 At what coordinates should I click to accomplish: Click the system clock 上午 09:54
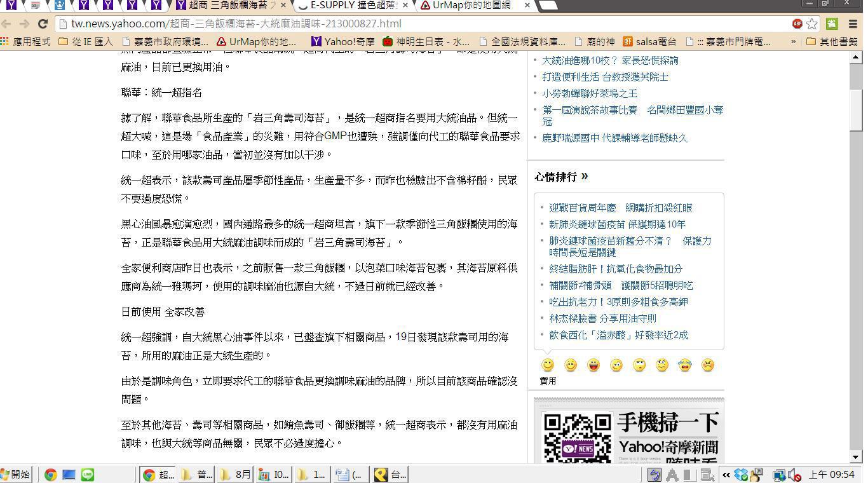(x=831, y=475)
